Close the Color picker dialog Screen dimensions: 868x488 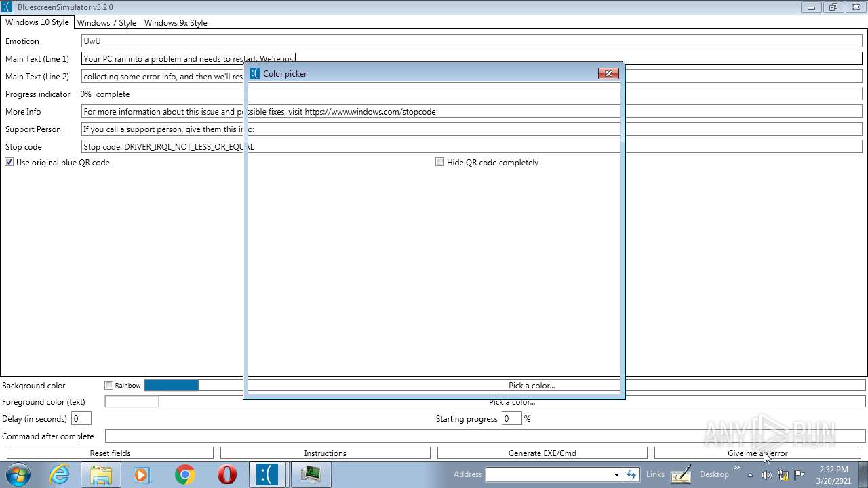(x=608, y=73)
